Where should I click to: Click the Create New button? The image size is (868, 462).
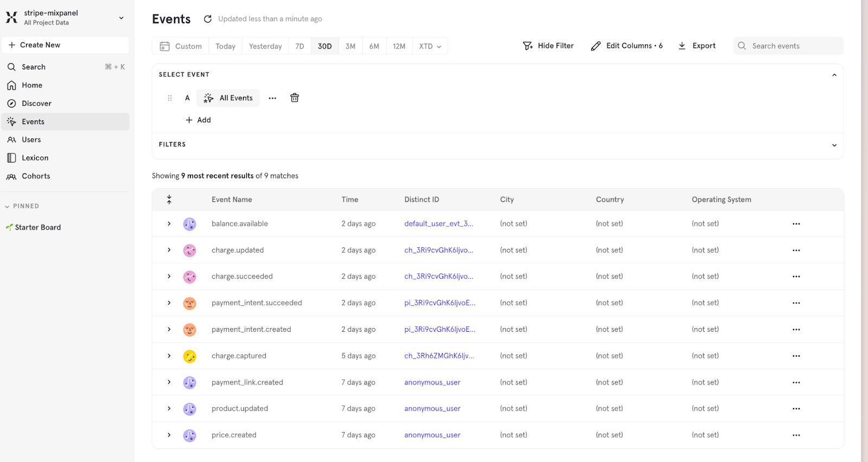click(x=65, y=45)
